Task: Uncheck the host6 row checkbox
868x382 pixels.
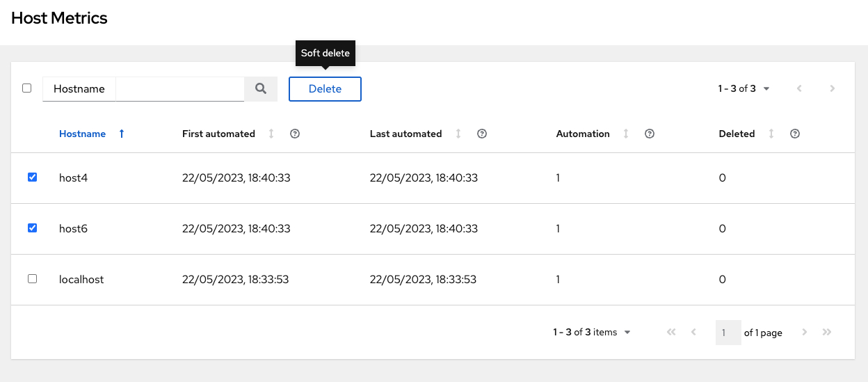Action: point(32,228)
